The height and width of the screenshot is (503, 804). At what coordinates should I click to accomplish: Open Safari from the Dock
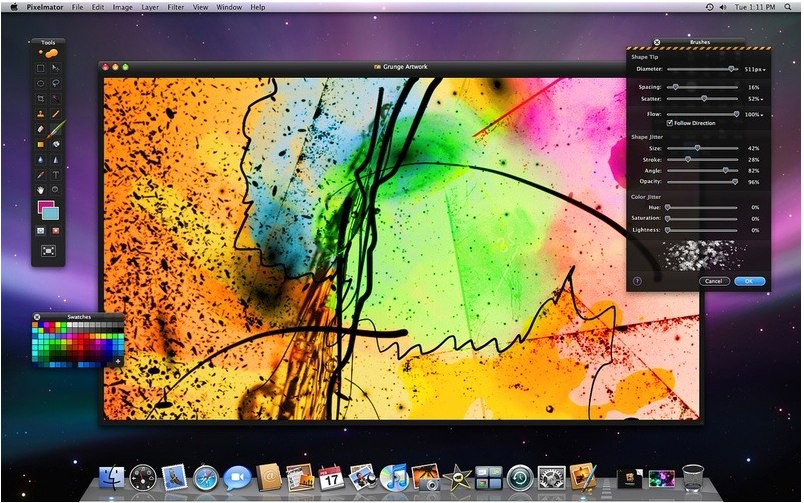(205, 479)
